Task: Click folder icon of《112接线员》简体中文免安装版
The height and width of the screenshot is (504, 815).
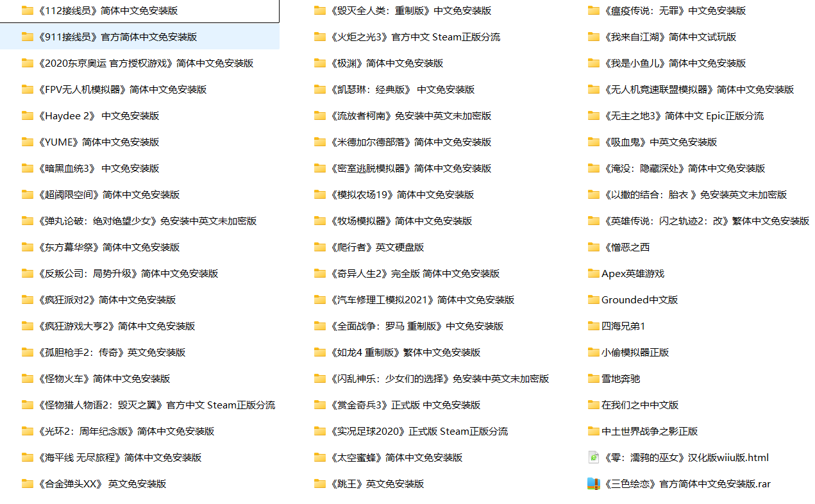Action: (27, 10)
